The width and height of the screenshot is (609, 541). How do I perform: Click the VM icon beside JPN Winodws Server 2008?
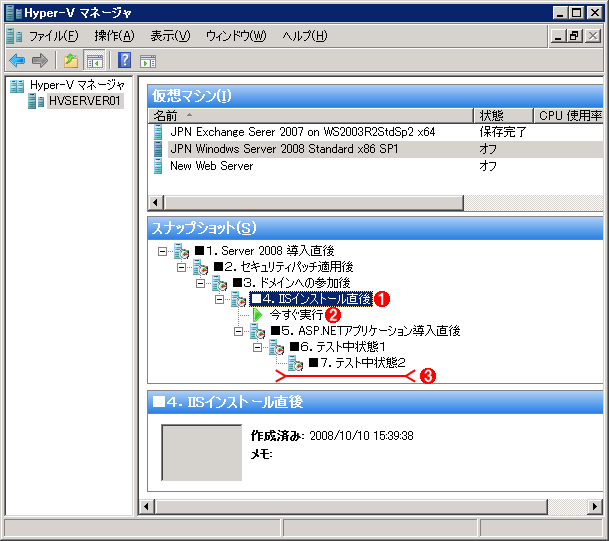click(x=158, y=149)
